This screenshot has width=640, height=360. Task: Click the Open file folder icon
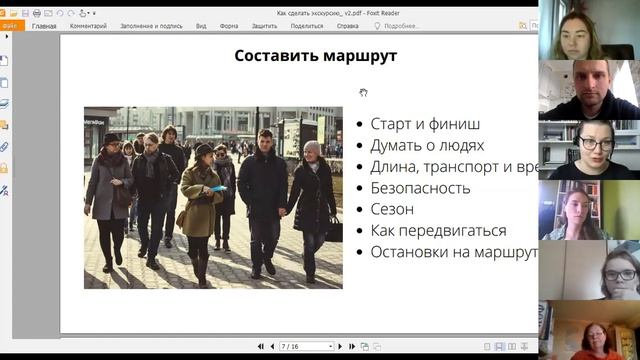click(x=13, y=13)
